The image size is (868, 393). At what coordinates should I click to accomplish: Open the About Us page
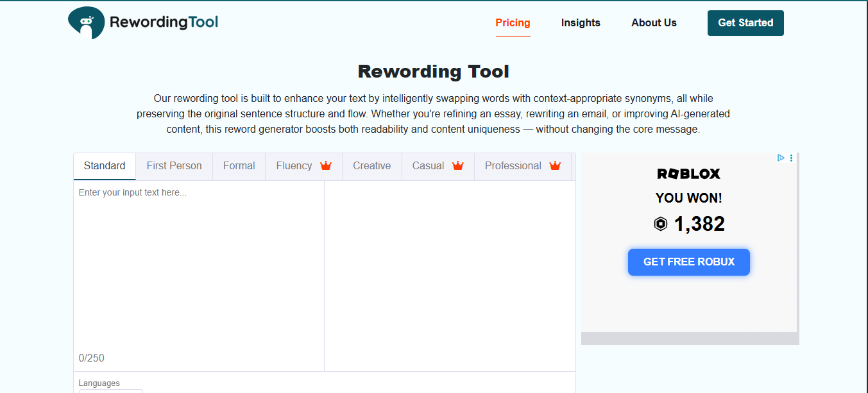tap(654, 23)
